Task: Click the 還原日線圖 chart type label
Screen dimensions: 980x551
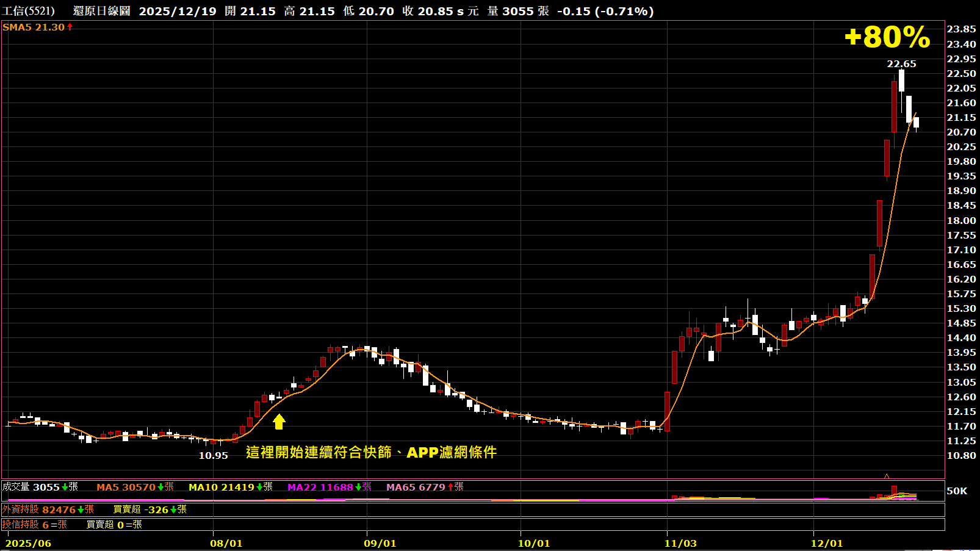Action: tap(101, 11)
